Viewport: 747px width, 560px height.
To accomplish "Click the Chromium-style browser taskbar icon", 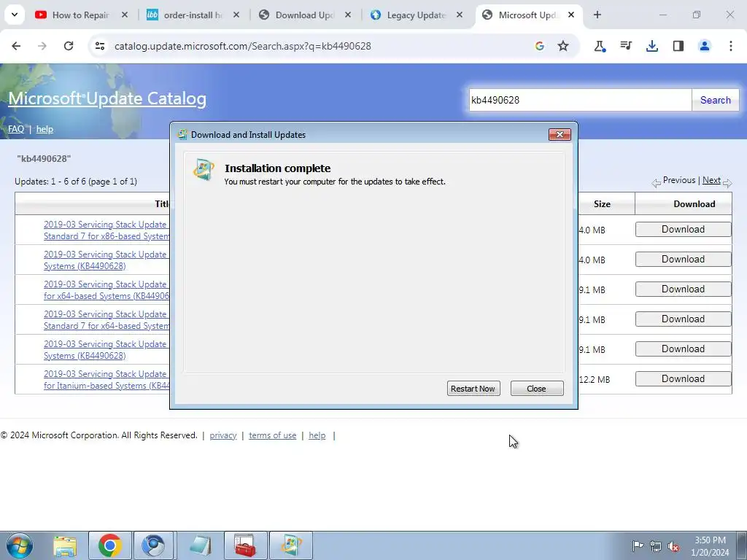I will tap(153, 545).
